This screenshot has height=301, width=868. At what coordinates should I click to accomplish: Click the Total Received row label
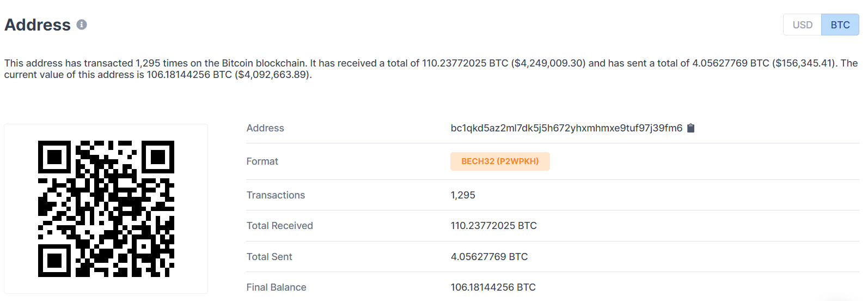[x=279, y=226]
